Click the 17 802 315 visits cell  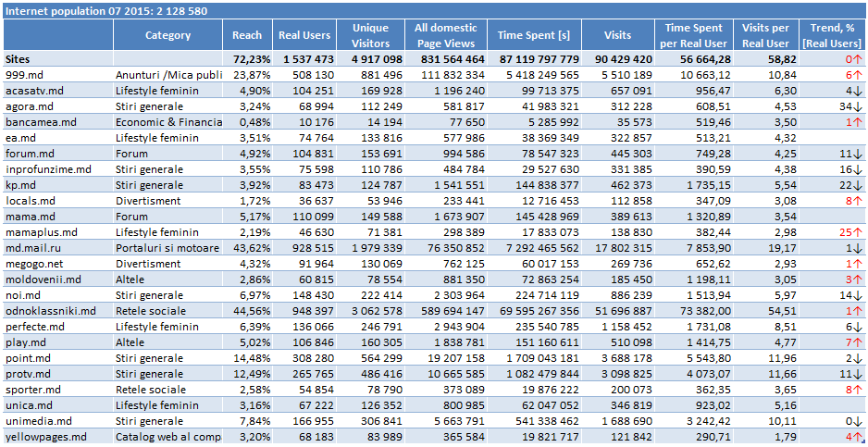[x=618, y=248]
